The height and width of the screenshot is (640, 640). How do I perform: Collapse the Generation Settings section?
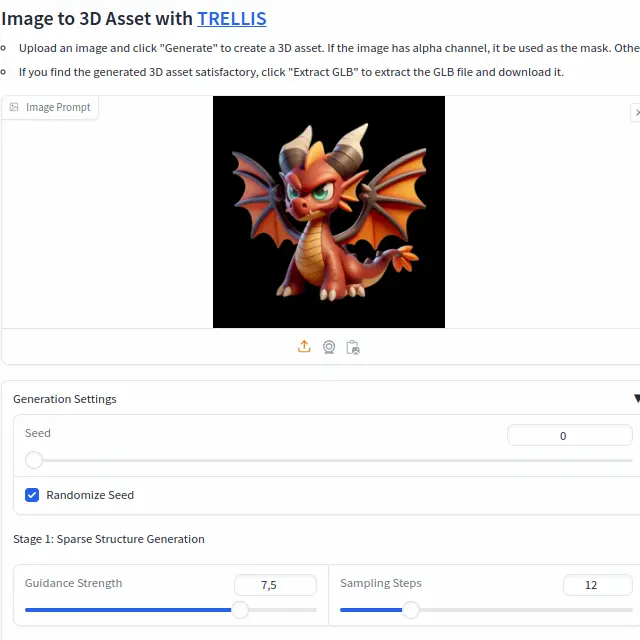pyautogui.click(x=636, y=398)
